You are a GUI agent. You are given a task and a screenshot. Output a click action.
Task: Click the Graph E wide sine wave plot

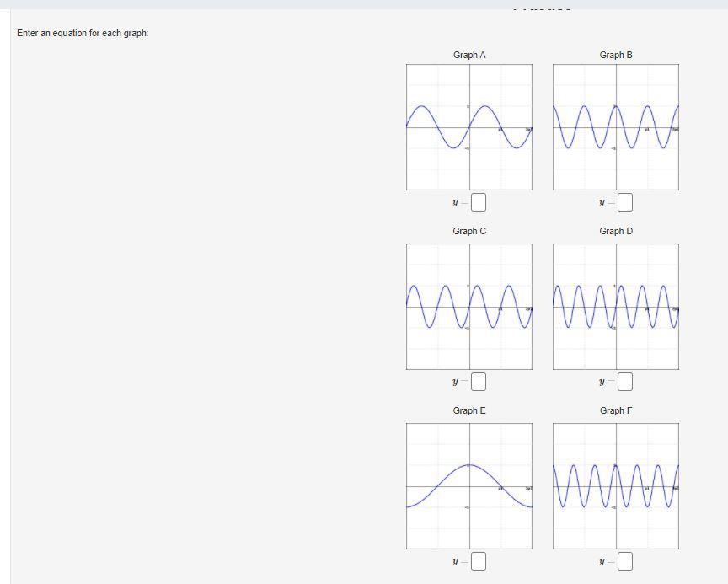pyautogui.click(x=468, y=485)
